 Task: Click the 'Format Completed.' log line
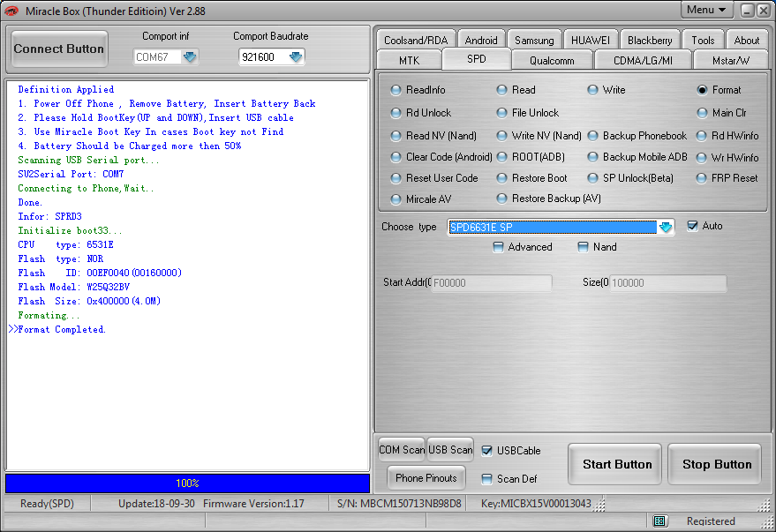(62, 329)
